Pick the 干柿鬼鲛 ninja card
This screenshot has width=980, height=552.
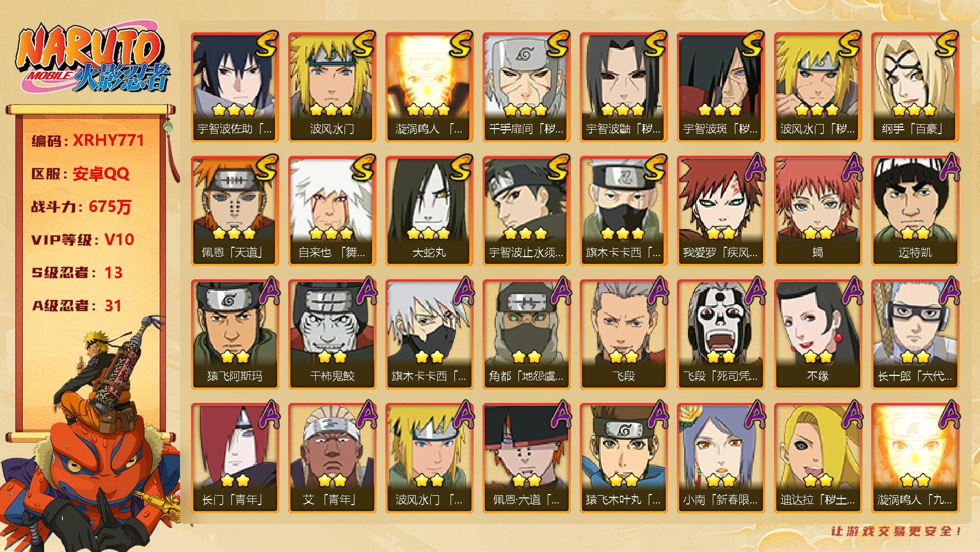click(332, 335)
